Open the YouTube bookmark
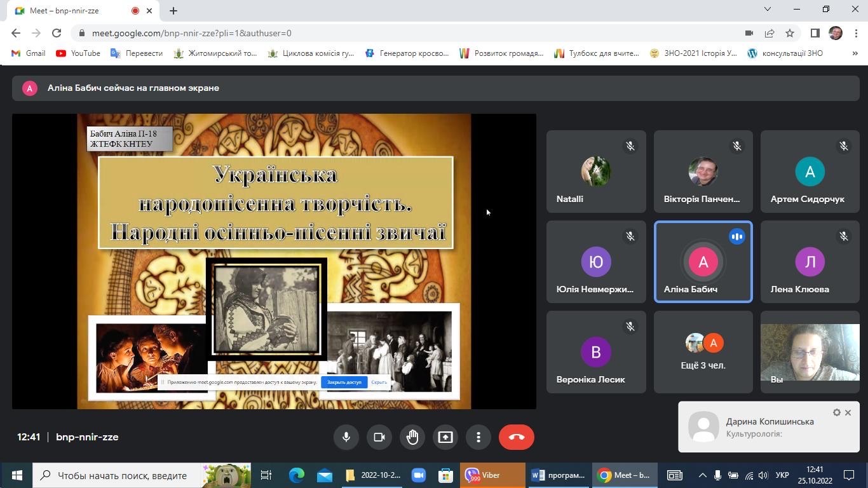The image size is (868, 488). [x=78, y=53]
